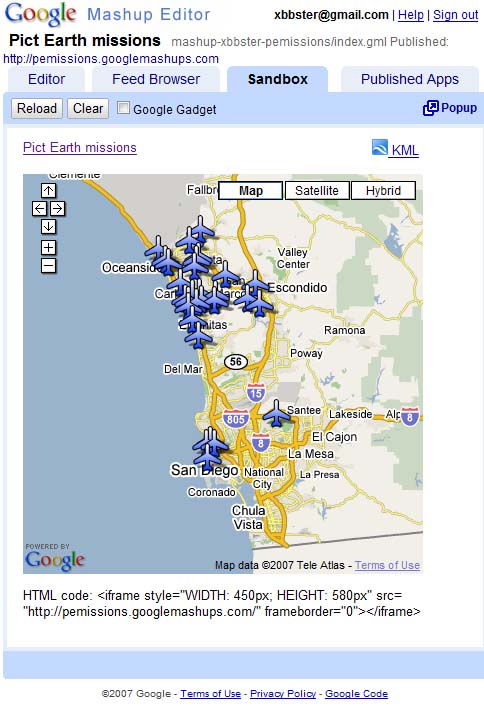Pan the map right with arrow
This screenshot has width=484, height=706.
58,208
